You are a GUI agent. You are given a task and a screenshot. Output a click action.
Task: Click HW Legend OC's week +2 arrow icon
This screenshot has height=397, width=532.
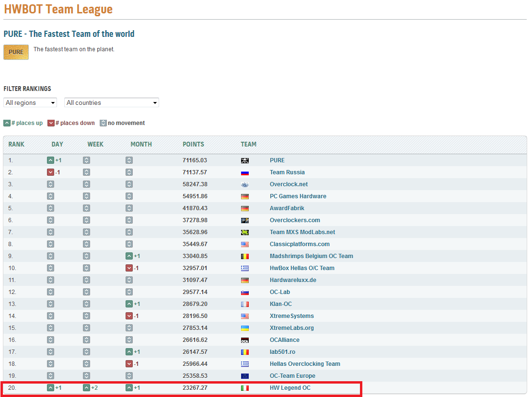87,388
